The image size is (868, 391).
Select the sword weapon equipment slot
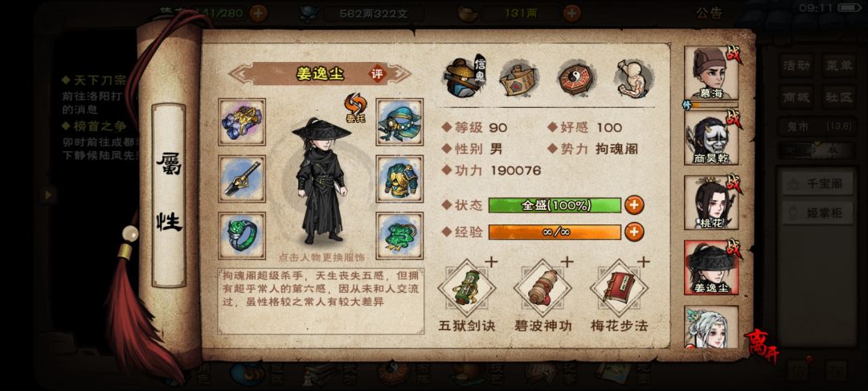pyautogui.click(x=242, y=179)
